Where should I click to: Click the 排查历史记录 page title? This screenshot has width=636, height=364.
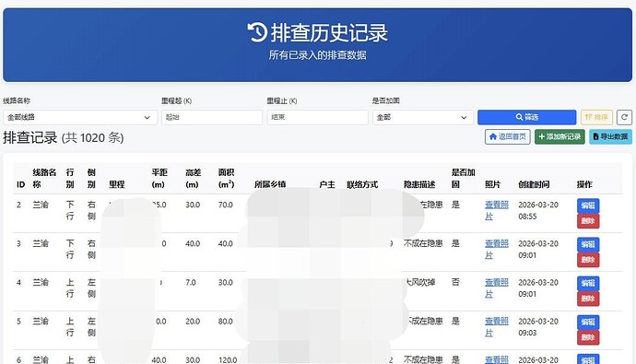click(329, 33)
